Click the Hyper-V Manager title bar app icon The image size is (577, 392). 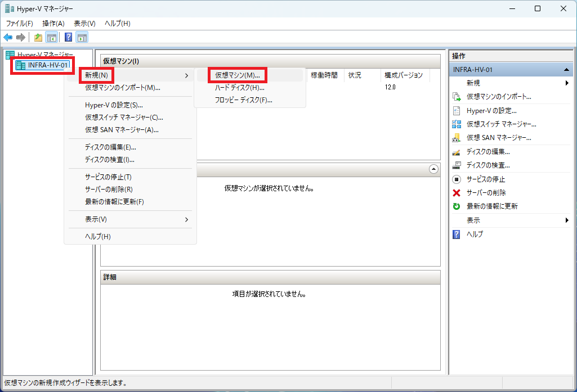pos(9,8)
